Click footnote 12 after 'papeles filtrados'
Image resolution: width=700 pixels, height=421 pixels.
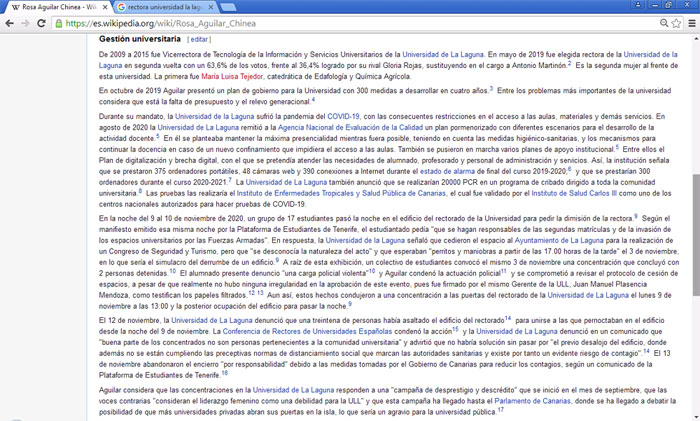pyautogui.click(x=252, y=293)
